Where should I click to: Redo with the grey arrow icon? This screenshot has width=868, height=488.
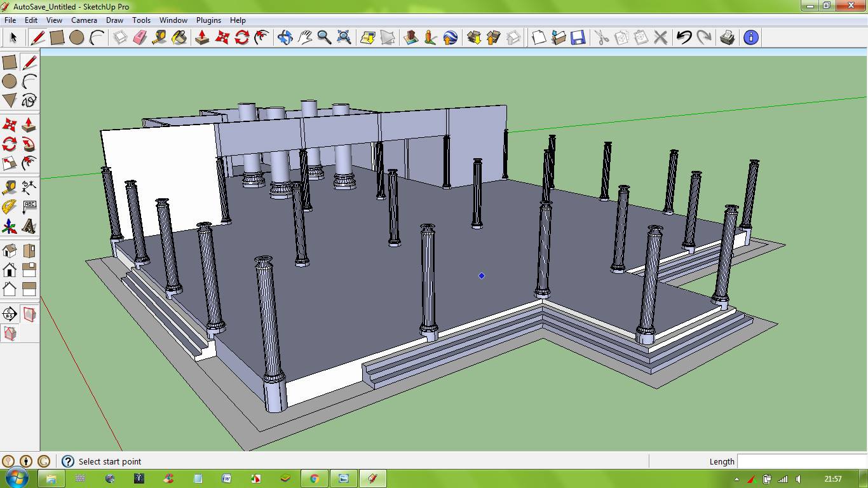(x=703, y=37)
